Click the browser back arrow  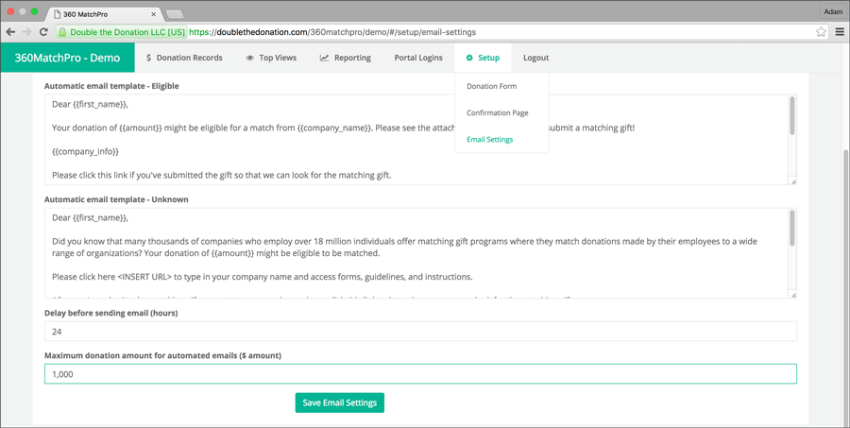pos(12,32)
